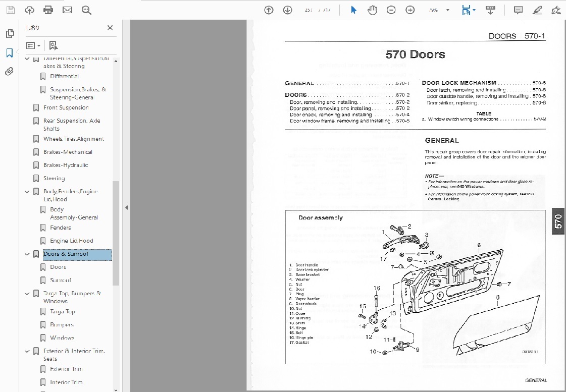
Task: Collapse the Differential, Suspension, Brakes & Steering bookmark
Action: pos(27,59)
